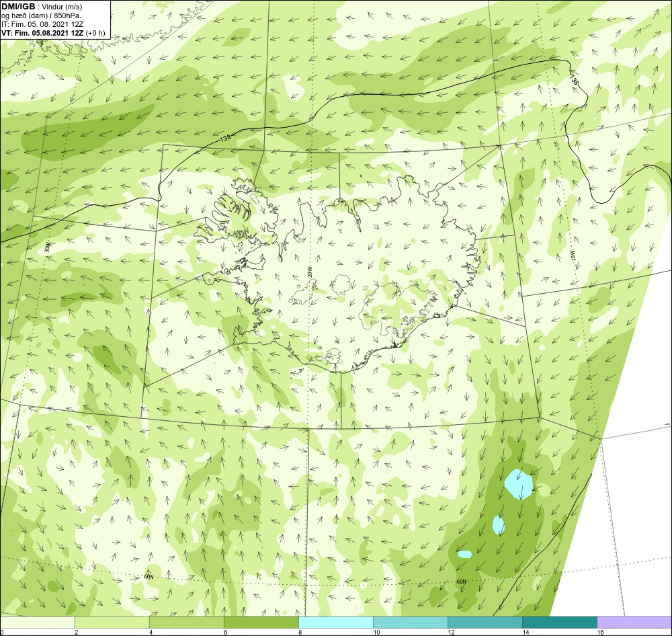This screenshot has width=672, height=636.
Task: Click the '10W' longitude label
Action: click(573, 254)
